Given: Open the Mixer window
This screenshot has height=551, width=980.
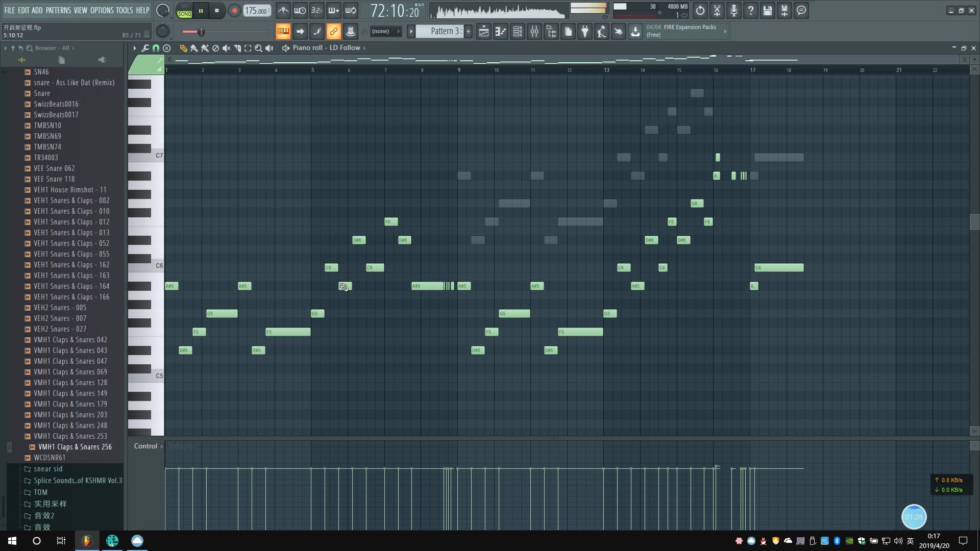Looking at the screenshot, I should click(x=534, y=32).
